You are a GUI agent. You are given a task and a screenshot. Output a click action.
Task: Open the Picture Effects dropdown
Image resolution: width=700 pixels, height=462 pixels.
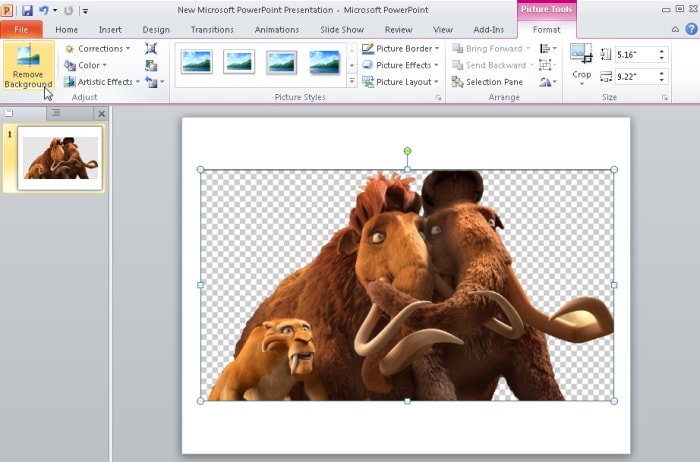pos(400,65)
